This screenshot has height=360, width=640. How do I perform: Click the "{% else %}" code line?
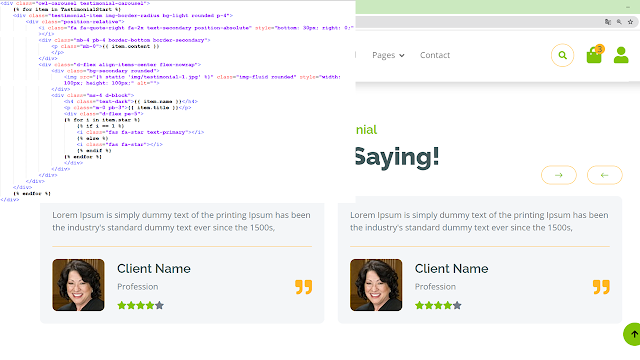[92, 138]
